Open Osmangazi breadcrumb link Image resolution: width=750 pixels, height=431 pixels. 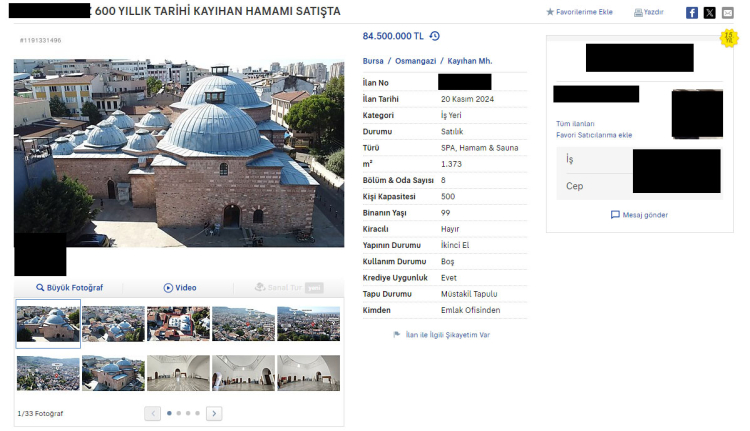coord(414,61)
